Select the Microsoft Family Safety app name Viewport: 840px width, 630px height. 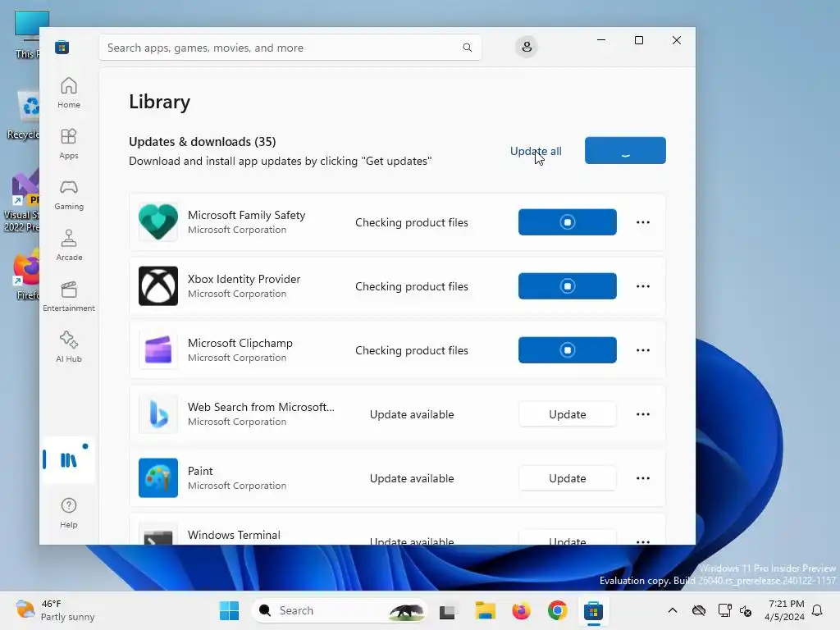(x=246, y=215)
